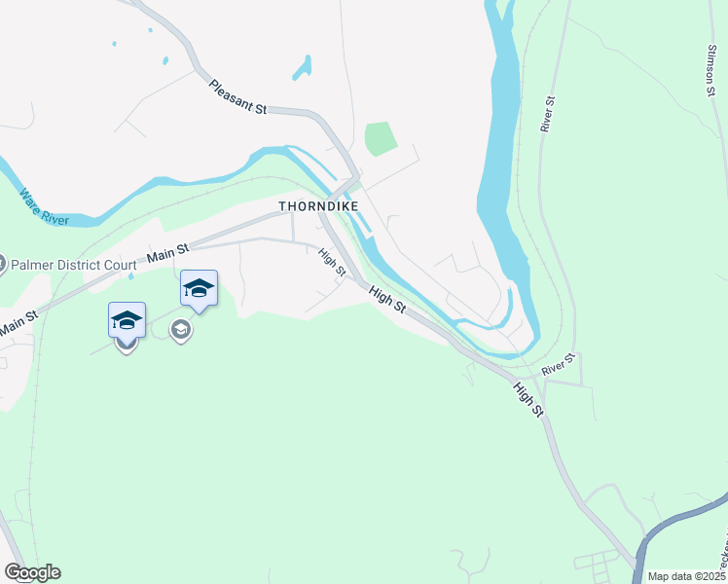Screen dimensions: 728x584
Task: Open the Map data ©2025 attribution
Action: (x=686, y=576)
